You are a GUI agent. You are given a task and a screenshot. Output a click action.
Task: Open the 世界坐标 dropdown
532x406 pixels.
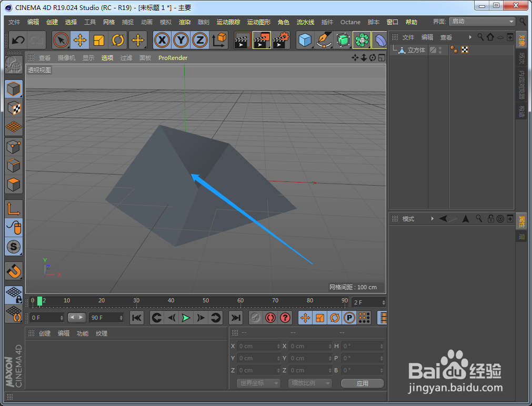pos(258,383)
